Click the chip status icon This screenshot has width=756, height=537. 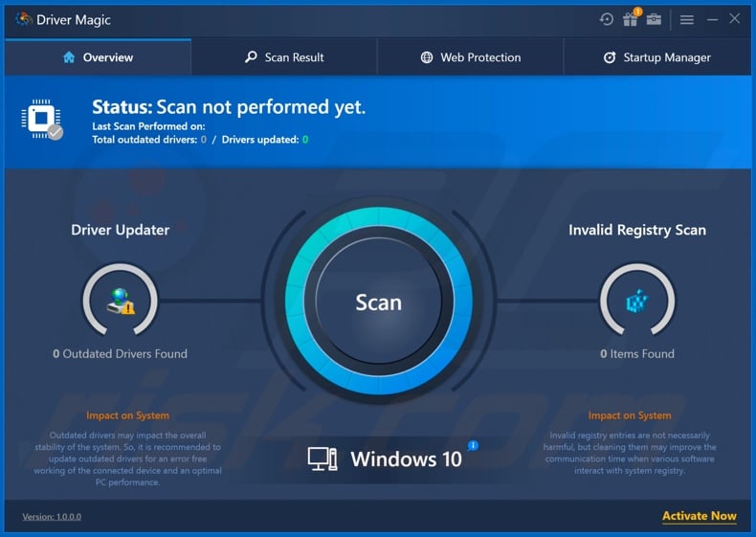(42, 119)
